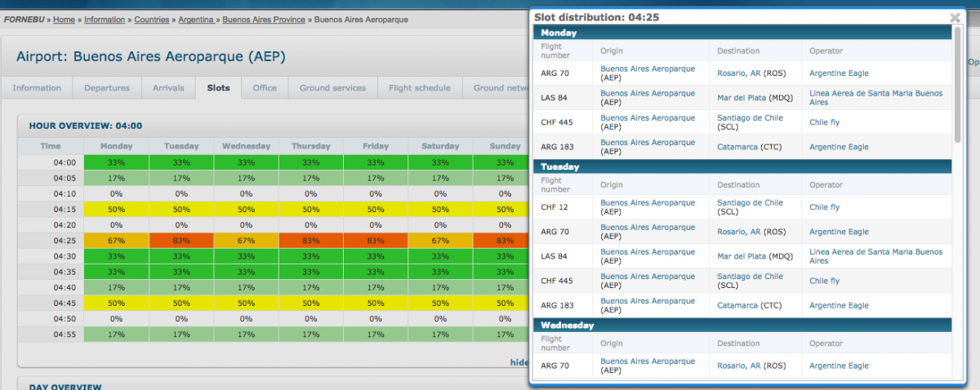The image size is (980, 390).
Task: Open Catamarca destination in Monday ARG 183 row
Action: (737, 147)
